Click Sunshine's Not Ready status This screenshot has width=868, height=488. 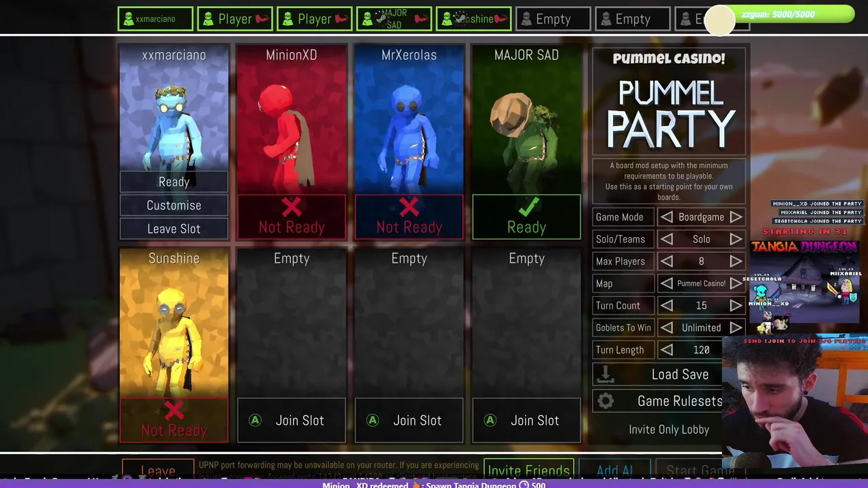pos(174,420)
